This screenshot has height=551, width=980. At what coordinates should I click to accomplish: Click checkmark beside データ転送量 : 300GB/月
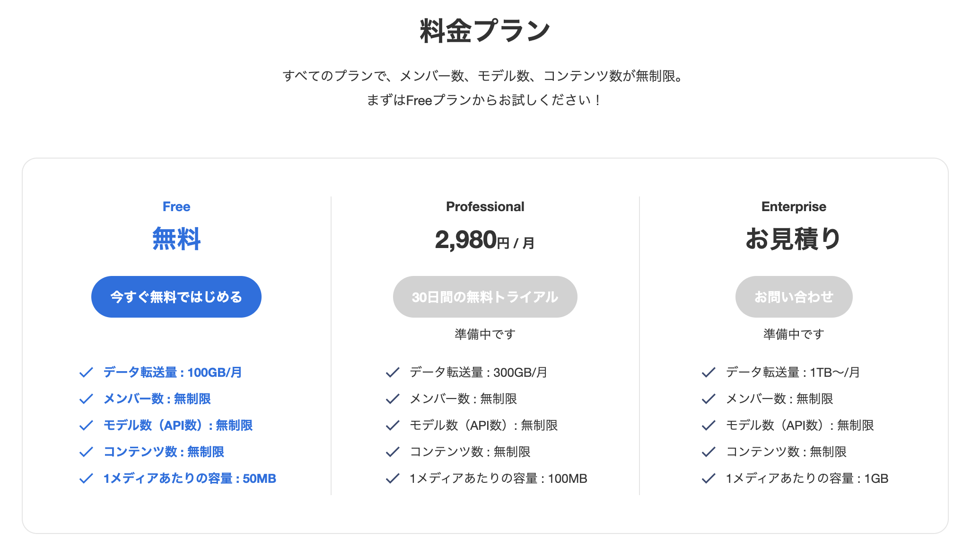[x=394, y=373]
